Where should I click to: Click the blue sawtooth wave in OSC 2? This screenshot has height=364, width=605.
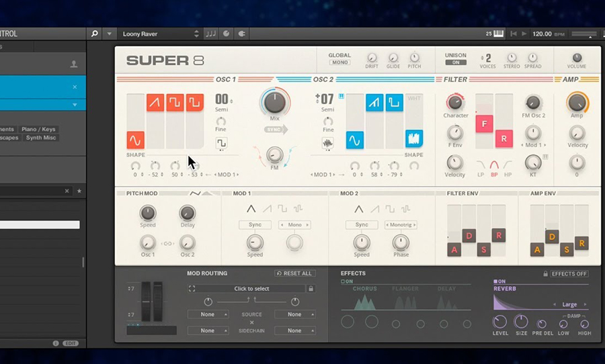pos(374,102)
